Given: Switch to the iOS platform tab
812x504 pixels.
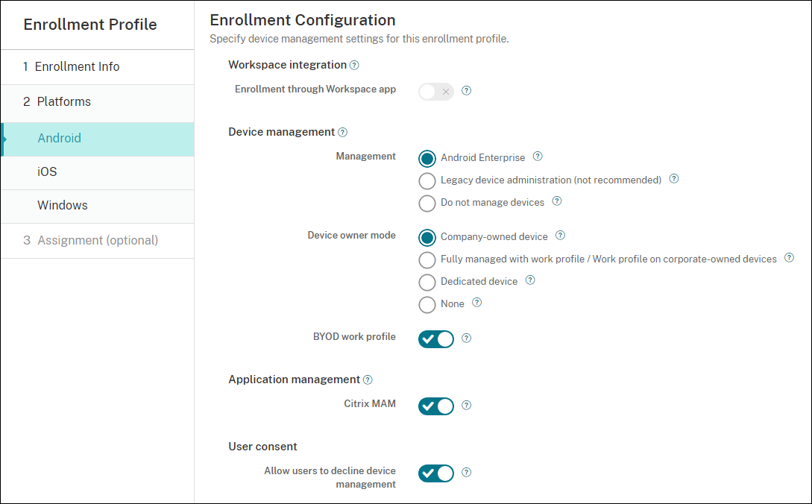Looking at the screenshot, I should (47, 171).
